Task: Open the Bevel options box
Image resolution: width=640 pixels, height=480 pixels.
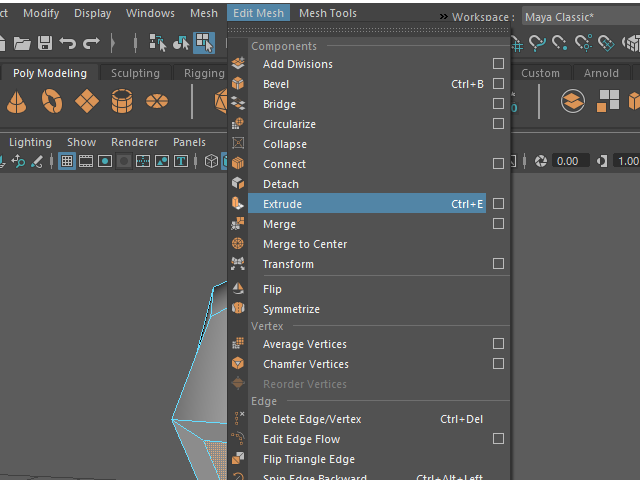Action: [x=498, y=84]
